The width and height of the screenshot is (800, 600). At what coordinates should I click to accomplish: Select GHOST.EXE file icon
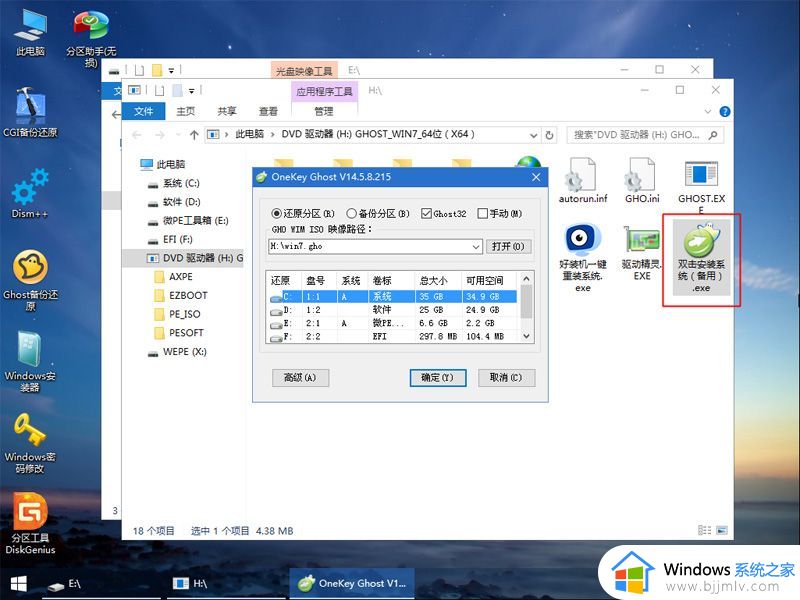tap(702, 186)
